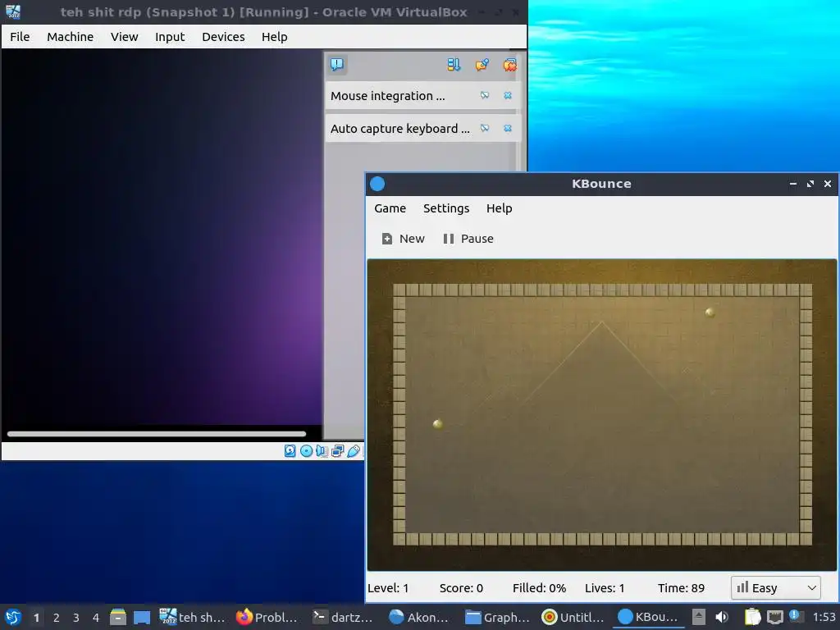The image size is (840, 630).
Task: Switch to virtual desktop 2
Action: point(57,618)
